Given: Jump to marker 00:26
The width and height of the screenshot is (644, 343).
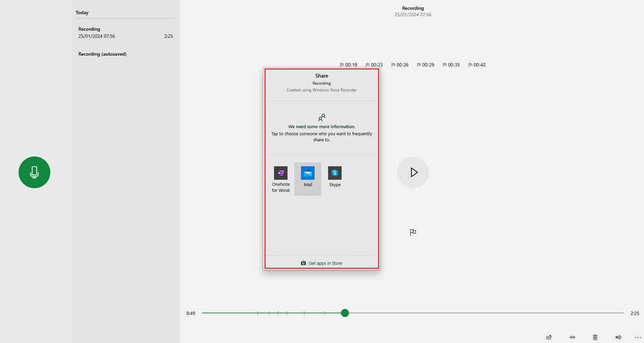Looking at the screenshot, I should pos(399,65).
